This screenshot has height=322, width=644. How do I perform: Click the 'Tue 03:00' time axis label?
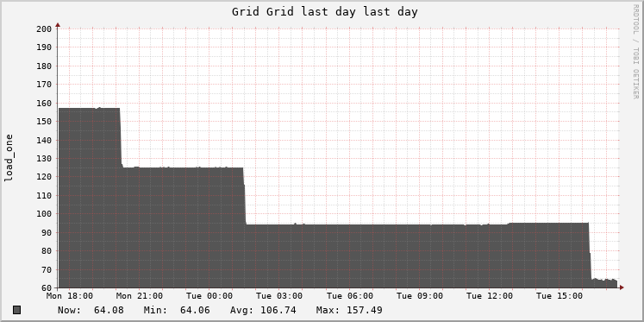pyautogui.click(x=279, y=296)
